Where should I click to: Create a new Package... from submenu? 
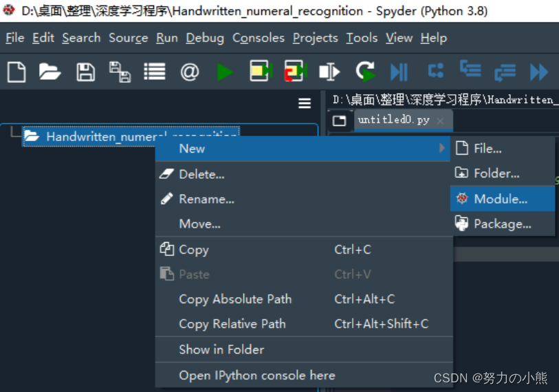coord(503,224)
